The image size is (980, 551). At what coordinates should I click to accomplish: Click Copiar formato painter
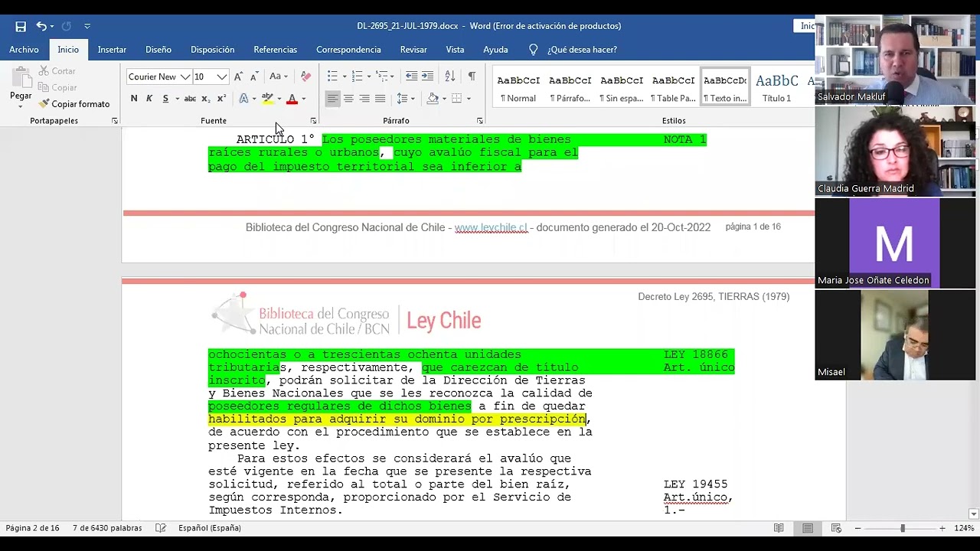point(74,104)
